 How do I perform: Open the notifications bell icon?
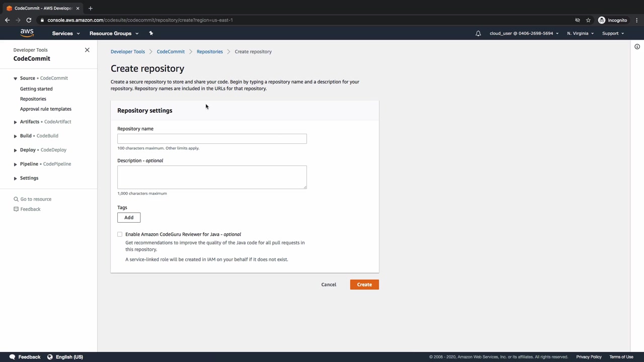pyautogui.click(x=478, y=33)
